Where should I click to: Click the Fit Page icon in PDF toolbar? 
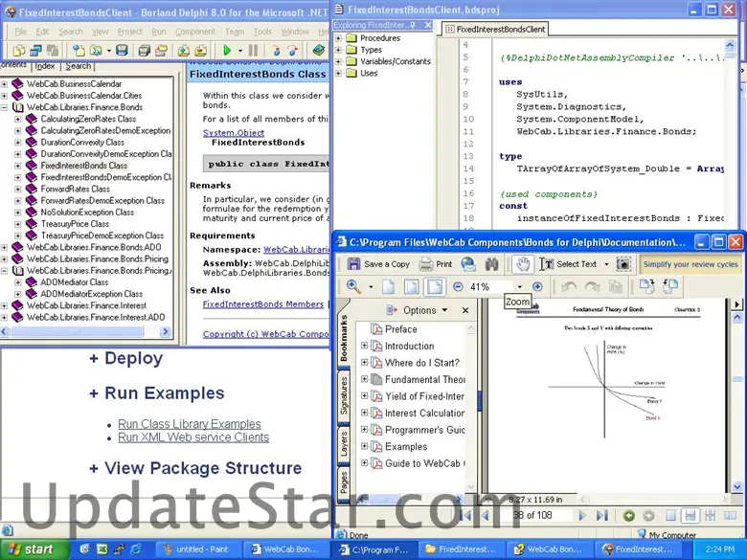411,286
